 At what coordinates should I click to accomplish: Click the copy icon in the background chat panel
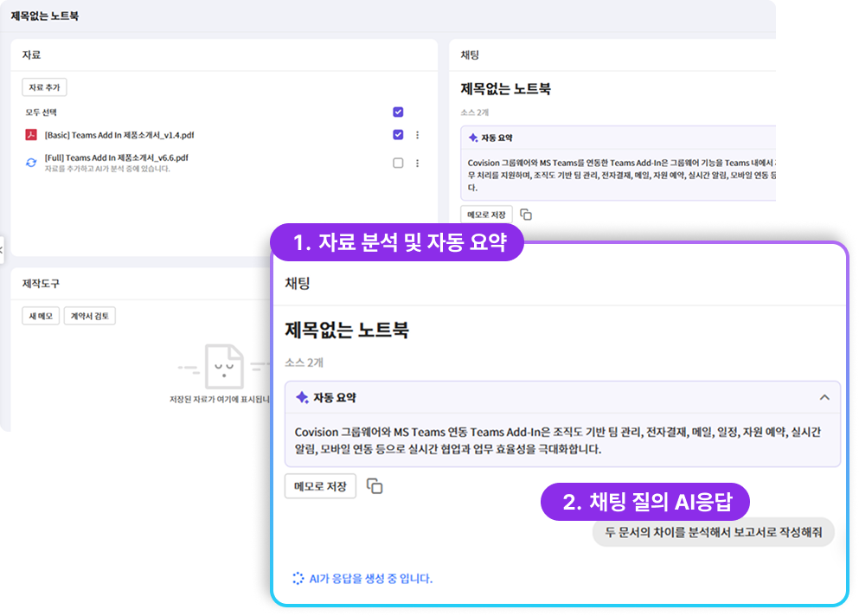point(526,215)
